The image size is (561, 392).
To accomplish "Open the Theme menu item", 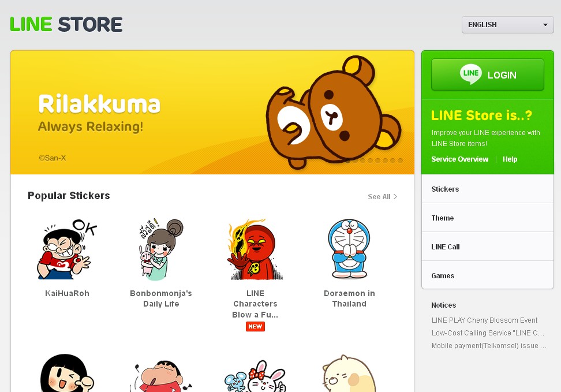I will point(487,218).
